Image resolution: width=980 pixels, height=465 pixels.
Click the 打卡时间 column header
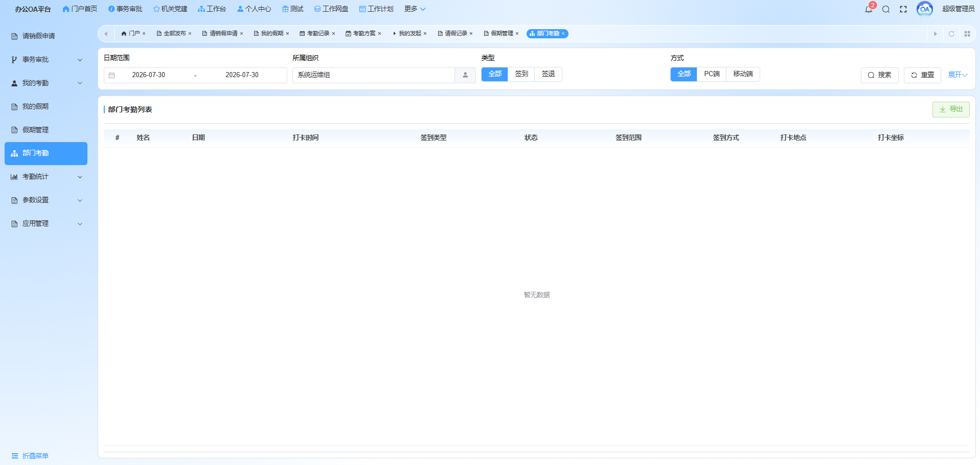(x=306, y=138)
